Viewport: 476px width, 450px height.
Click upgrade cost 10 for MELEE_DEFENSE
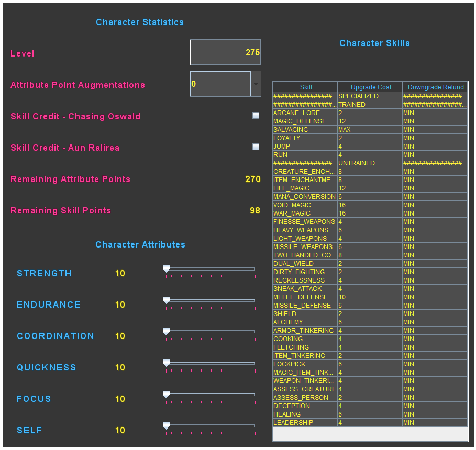[x=370, y=297]
